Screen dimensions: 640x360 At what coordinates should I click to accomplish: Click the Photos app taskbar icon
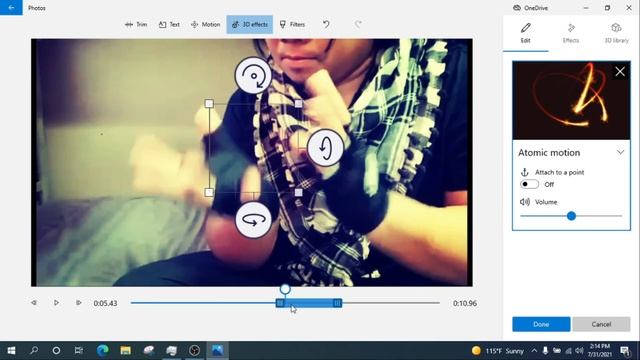click(218, 350)
